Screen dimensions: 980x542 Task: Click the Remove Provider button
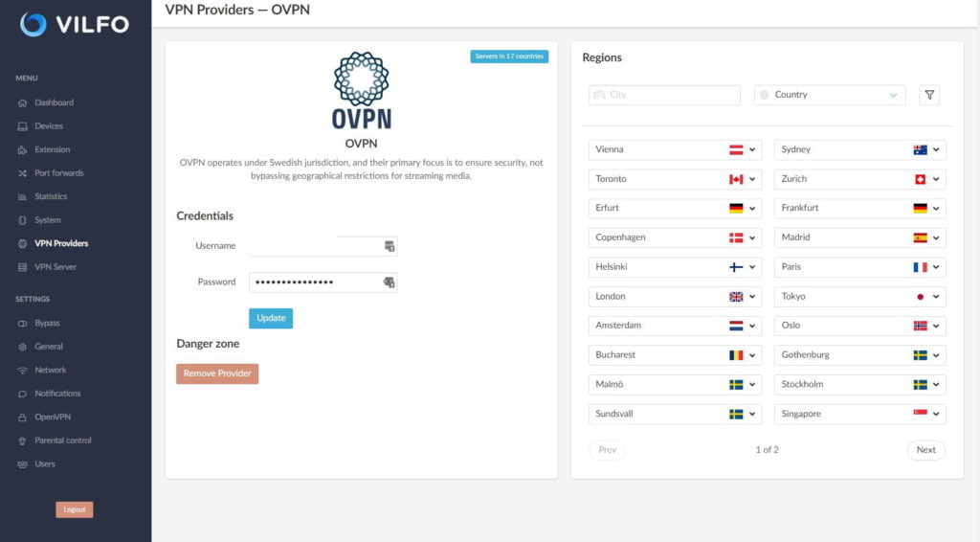click(x=217, y=373)
